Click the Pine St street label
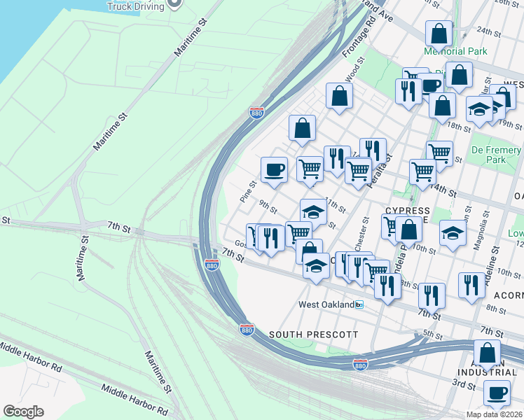The width and height of the screenshot is (524, 420). point(248,191)
